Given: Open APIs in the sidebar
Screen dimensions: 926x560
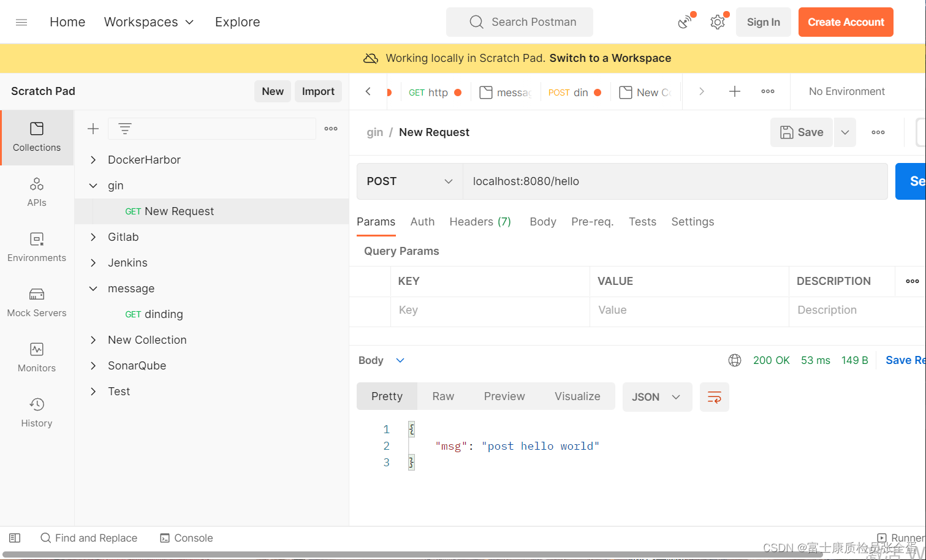Looking at the screenshot, I should [37, 192].
